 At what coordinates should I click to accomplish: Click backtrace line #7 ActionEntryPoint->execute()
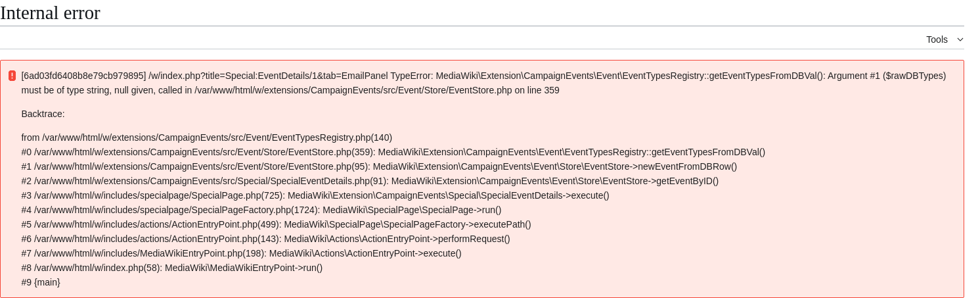pos(241,253)
